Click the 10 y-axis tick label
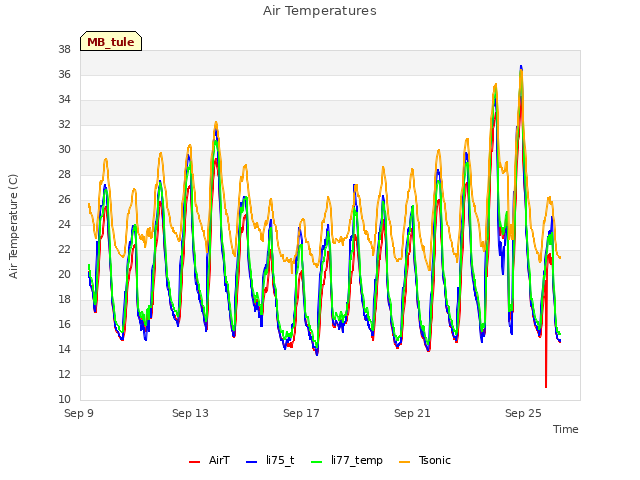Screen dimensions: 640x480 [64, 399]
